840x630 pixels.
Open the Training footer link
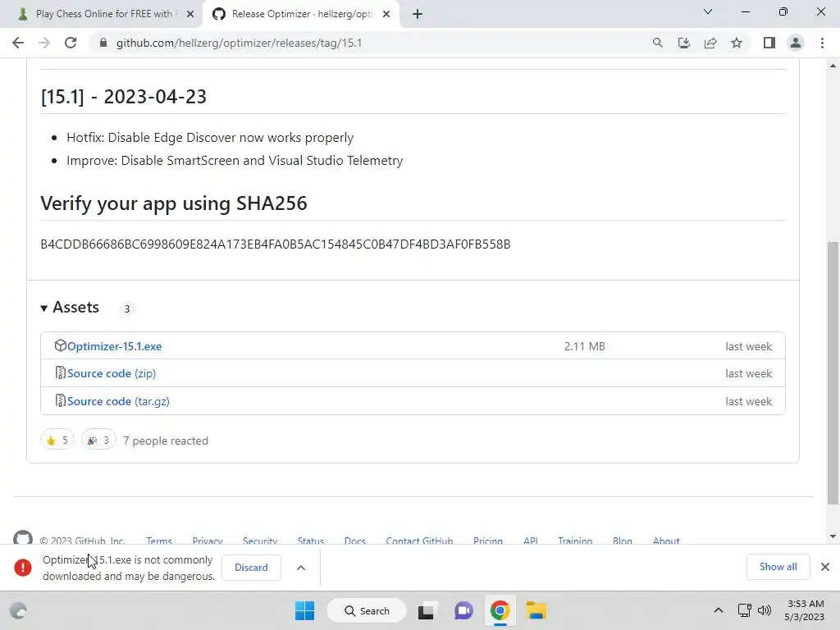[575, 541]
